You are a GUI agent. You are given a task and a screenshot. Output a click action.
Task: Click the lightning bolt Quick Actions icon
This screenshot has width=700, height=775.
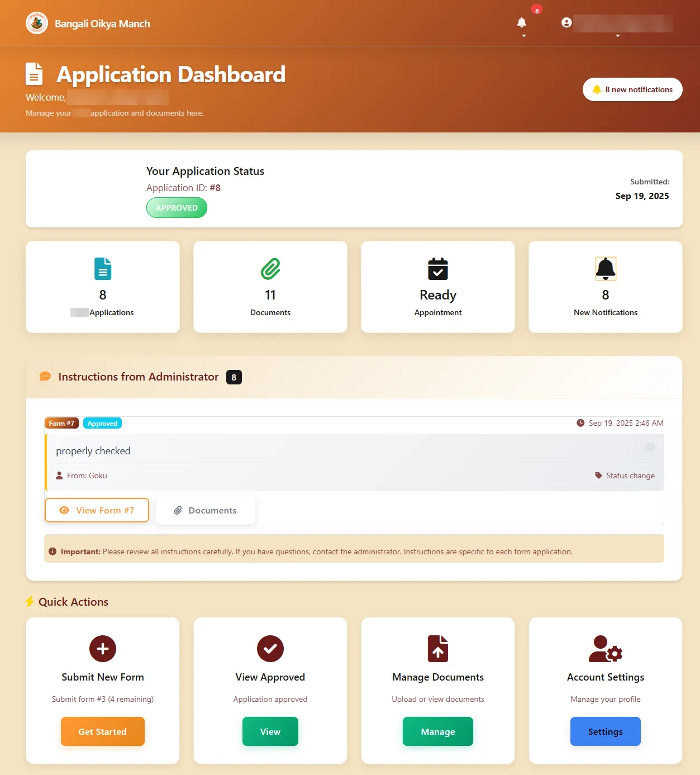coord(30,602)
